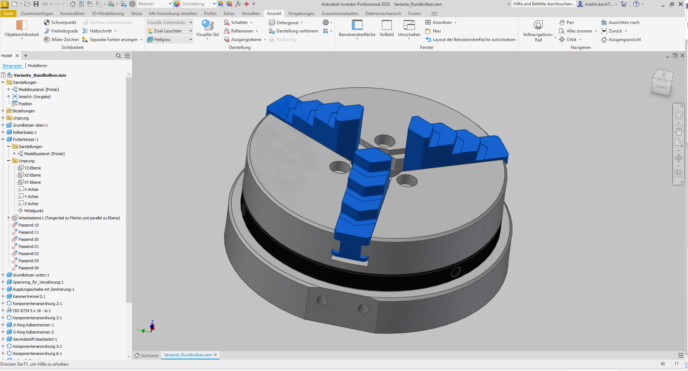Close the Variante_Rundkolben.iam document tab

[215, 355]
